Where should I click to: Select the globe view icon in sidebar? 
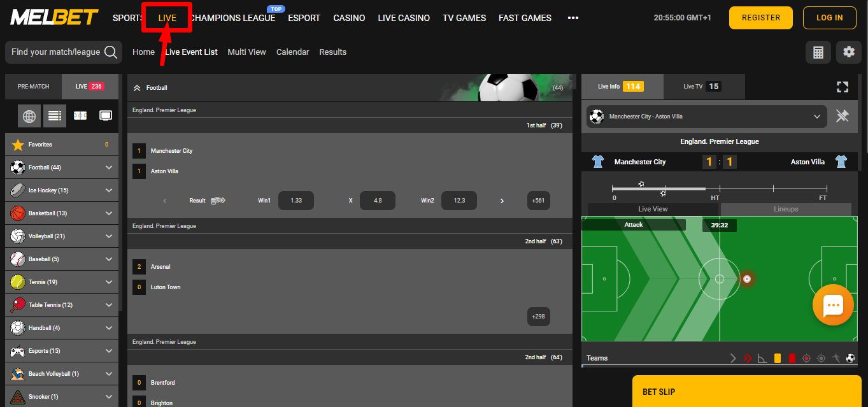[29, 116]
